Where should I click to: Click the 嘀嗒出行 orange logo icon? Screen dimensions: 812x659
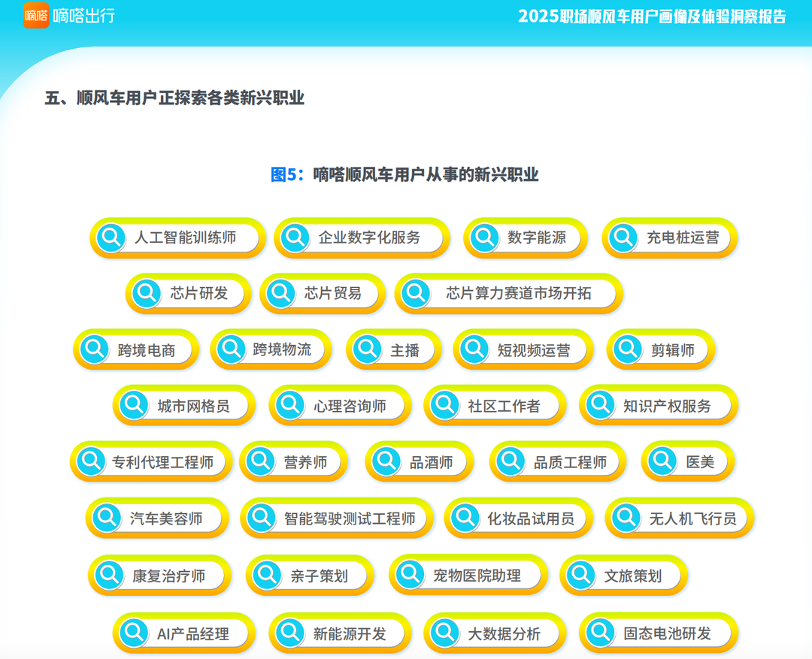(x=36, y=16)
